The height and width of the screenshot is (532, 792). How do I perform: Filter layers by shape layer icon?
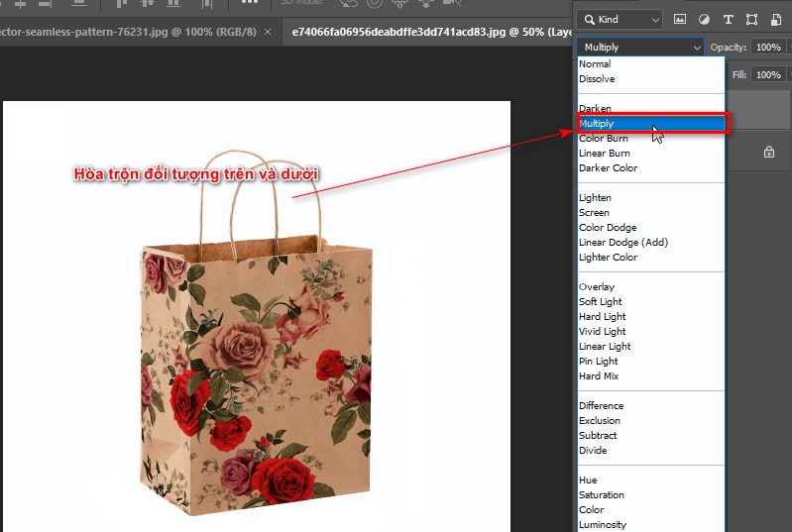(x=751, y=20)
